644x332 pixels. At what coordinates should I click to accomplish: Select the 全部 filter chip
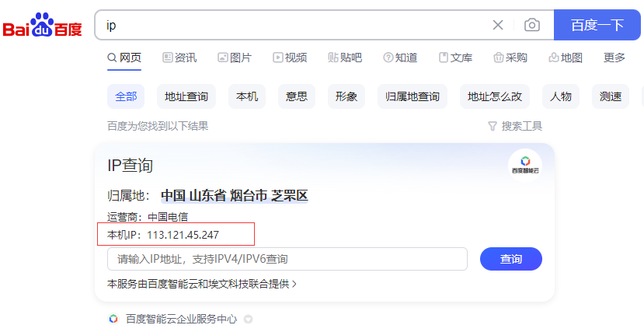pyautogui.click(x=126, y=96)
